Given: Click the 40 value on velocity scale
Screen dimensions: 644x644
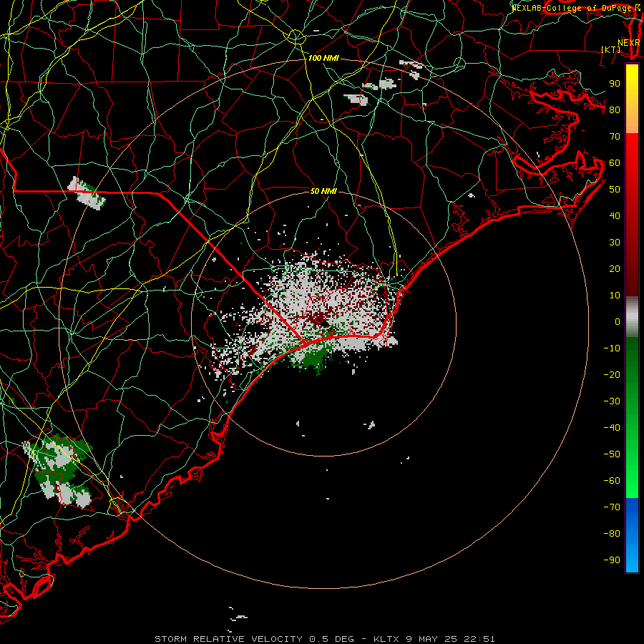Looking at the screenshot, I should click(x=615, y=216).
